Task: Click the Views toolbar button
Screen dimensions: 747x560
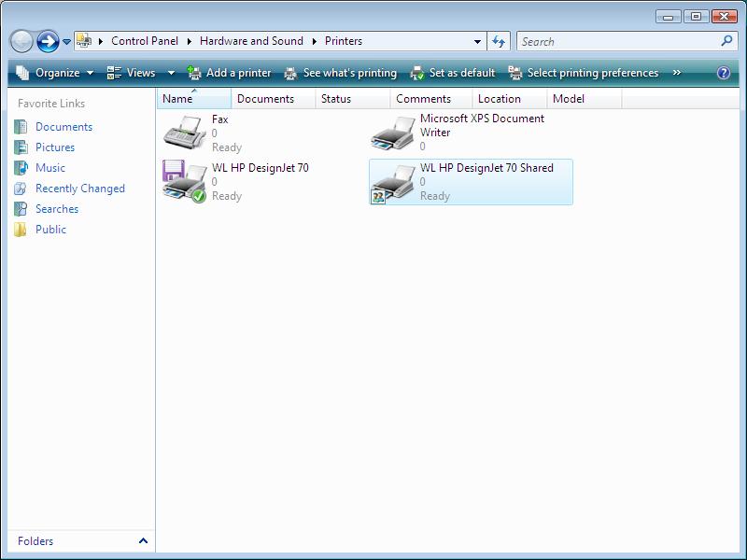Action: 132,73
